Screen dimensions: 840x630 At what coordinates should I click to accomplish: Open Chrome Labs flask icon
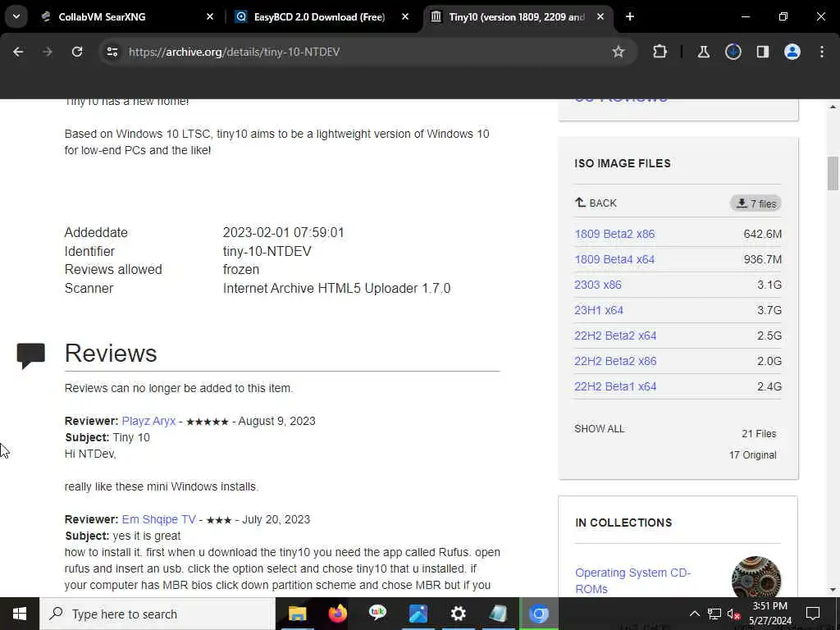(x=703, y=52)
